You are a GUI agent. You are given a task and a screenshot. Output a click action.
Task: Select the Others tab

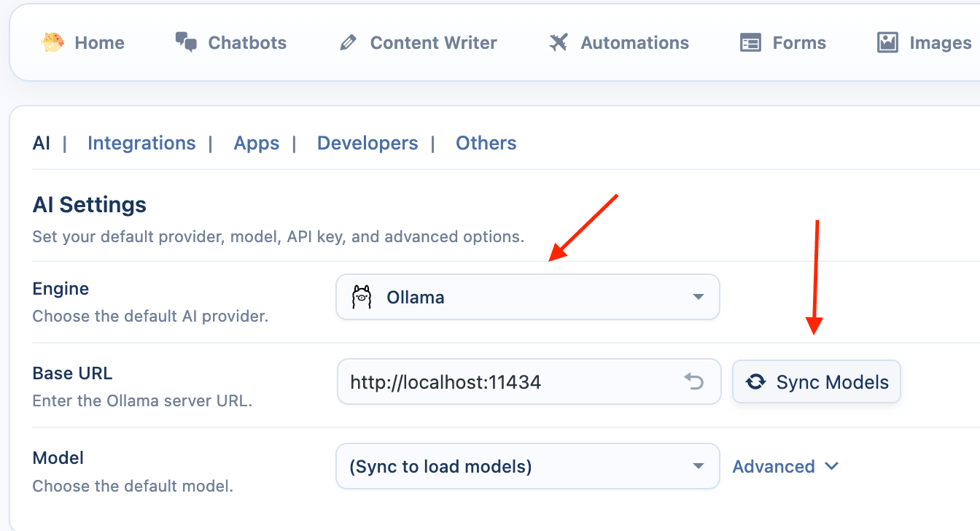[486, 143]
